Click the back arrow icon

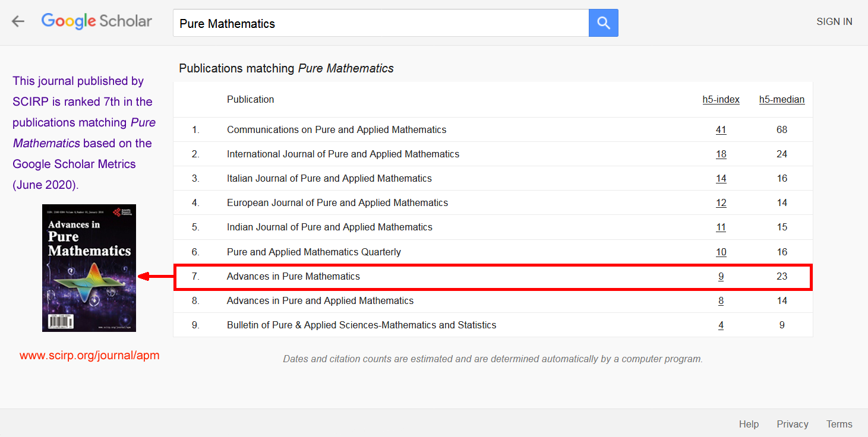click(x=18, y=22)
